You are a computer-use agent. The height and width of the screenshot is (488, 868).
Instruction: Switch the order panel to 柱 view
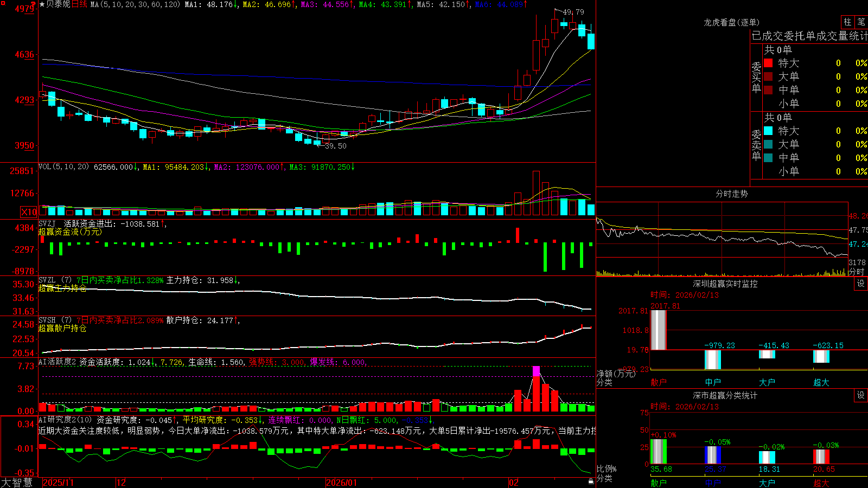(847, 22)
